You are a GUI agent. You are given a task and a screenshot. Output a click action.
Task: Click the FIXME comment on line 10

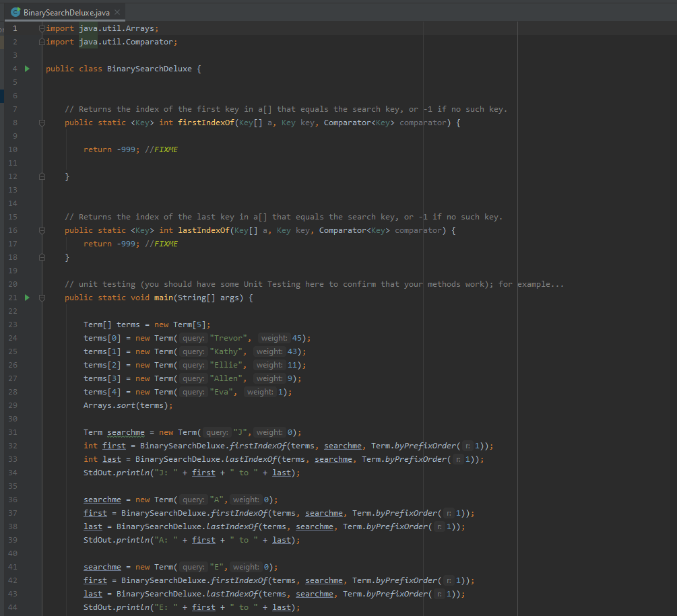pos(166,149)
